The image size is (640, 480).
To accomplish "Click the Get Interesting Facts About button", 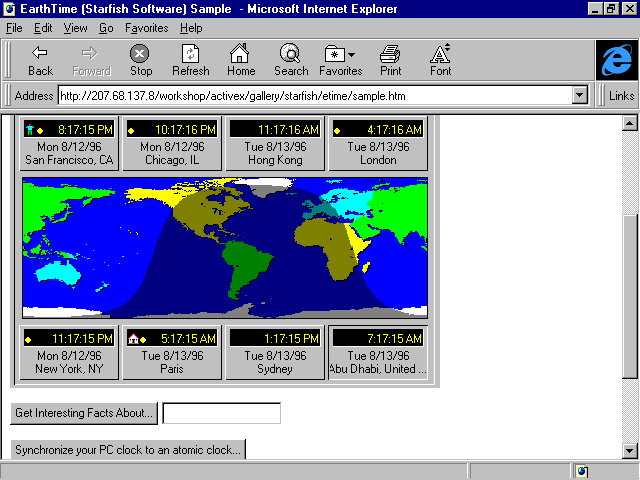I will (84, 413).
